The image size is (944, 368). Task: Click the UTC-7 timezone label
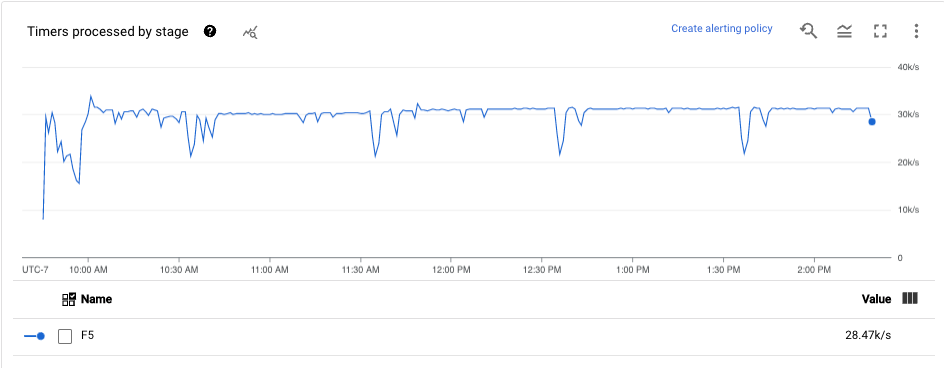[x=36, y=270]
